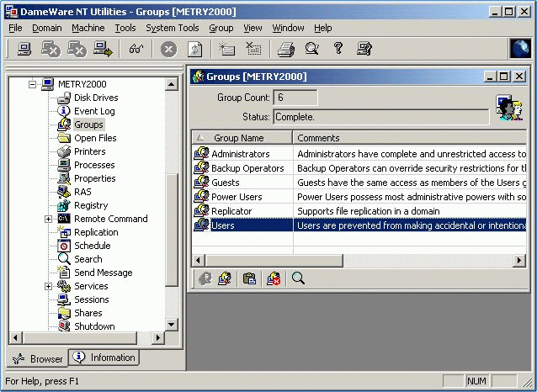The height and width of the screenshot is (392, 537).
Task: Sort by the Group Name column header
Action: click(242, 138)
